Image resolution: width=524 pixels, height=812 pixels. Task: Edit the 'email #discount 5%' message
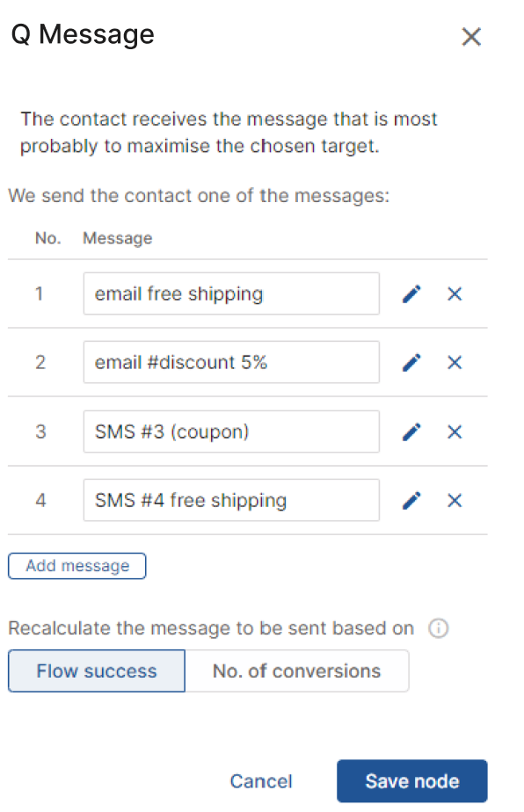411,362
